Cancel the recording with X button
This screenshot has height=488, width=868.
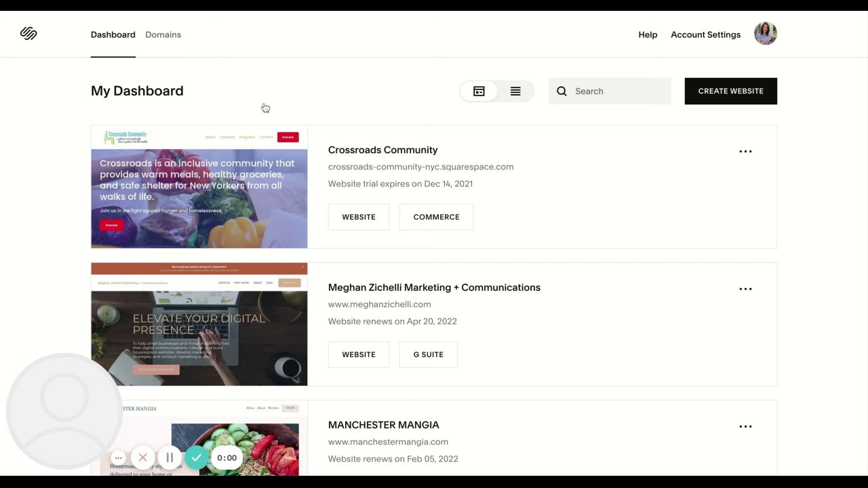click(142, 457)
